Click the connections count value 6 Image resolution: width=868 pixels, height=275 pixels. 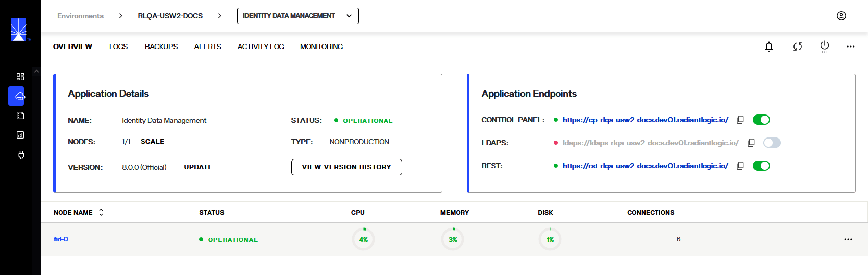pos(678,239)
